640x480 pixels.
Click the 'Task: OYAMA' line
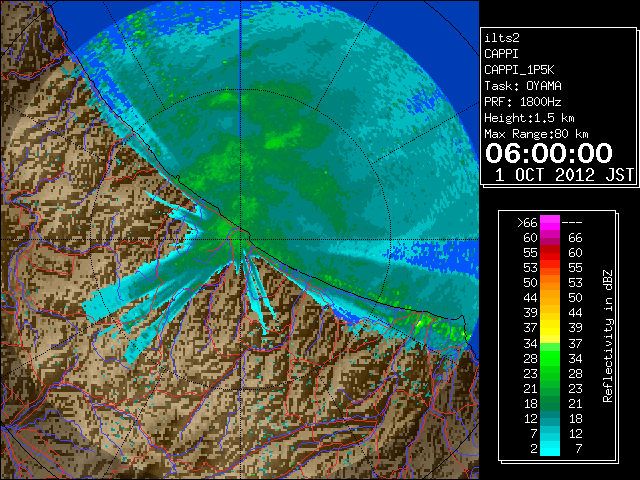pyautogui.click(x=523, y=86)
